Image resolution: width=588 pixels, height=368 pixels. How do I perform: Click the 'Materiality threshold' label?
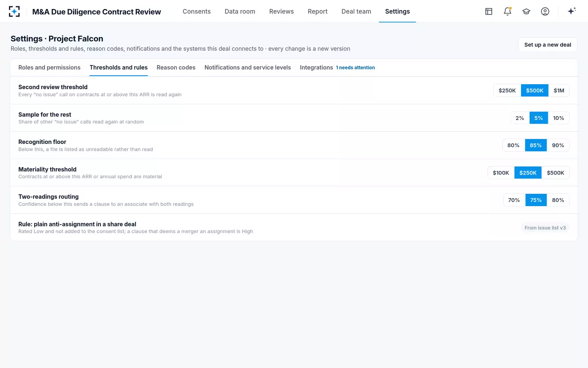point(47,169)
